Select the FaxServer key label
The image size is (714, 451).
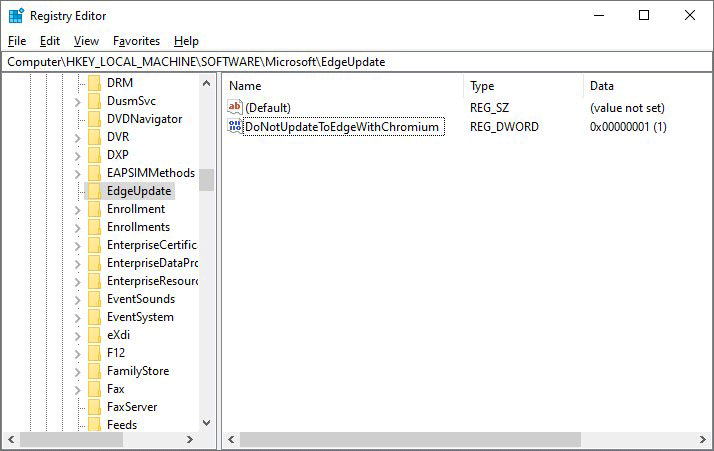[132, 407]
